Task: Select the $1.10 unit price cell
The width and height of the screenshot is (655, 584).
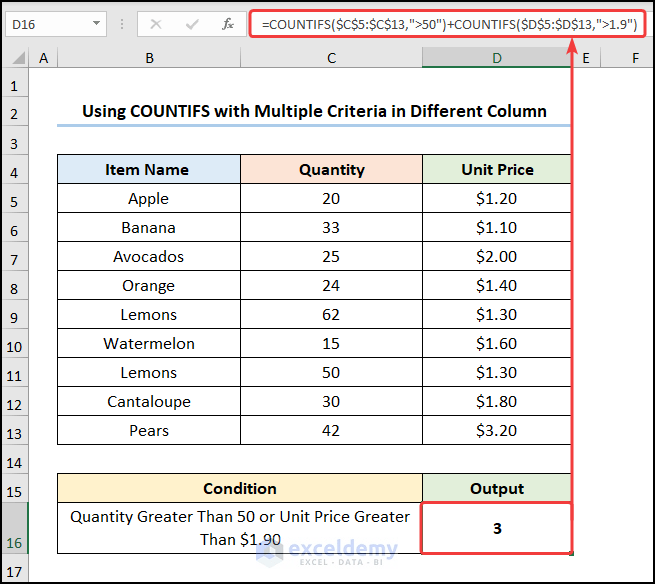Action: click(x=497, y=227)
